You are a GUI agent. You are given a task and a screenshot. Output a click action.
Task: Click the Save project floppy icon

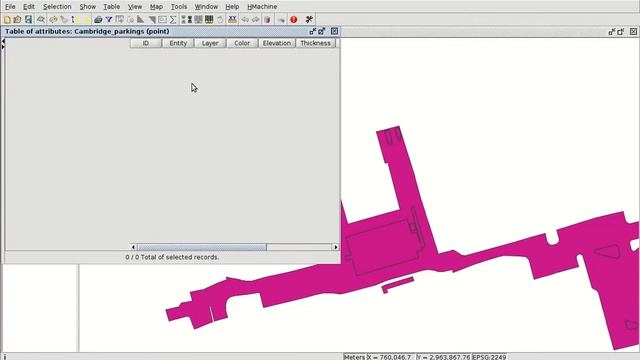[x=28, y=20]
